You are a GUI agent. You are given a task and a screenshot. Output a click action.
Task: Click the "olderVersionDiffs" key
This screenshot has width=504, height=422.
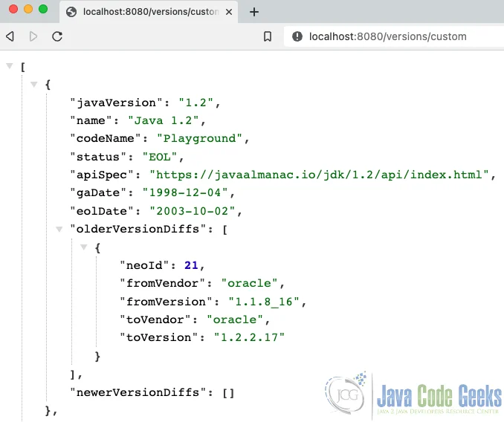coord(138,230)
